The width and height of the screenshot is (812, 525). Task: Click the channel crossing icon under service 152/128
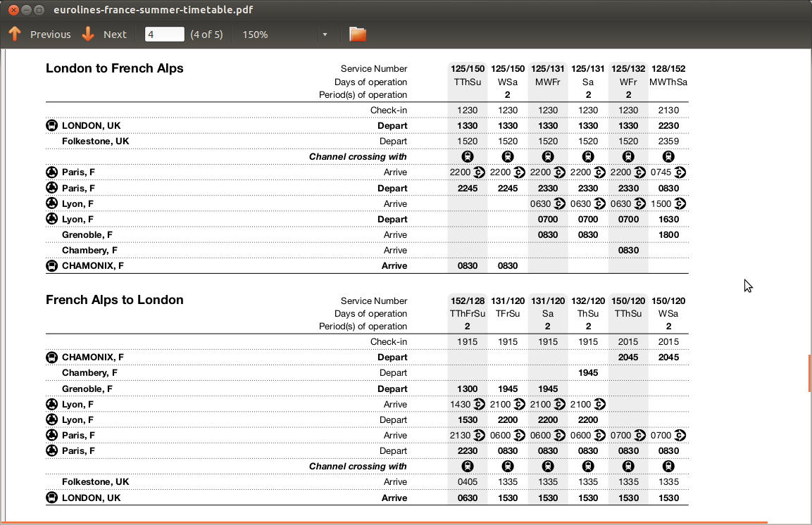pos(467,467)
